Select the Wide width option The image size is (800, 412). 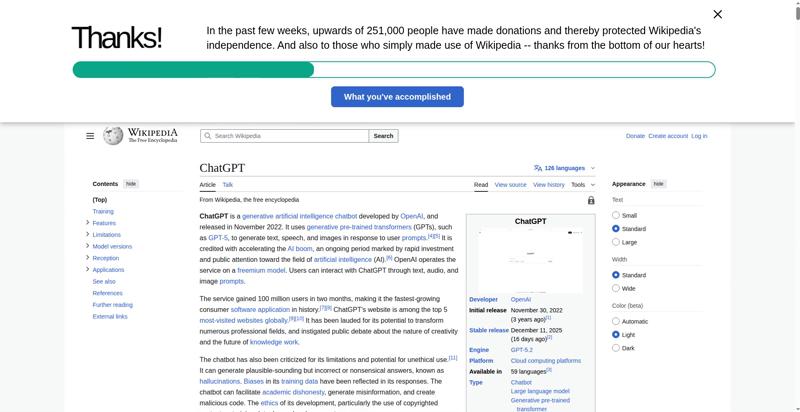(616, 288)
